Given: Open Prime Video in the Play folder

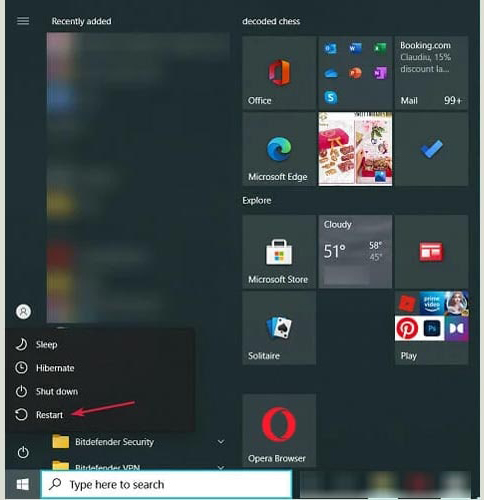Looking at the screenshot, I should click(x=432, y=303).
